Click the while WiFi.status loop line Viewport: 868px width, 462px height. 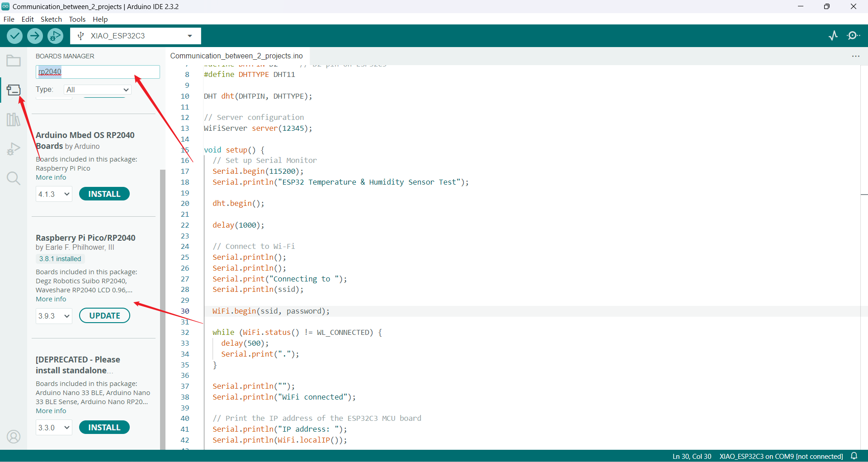tap(297, 332)
